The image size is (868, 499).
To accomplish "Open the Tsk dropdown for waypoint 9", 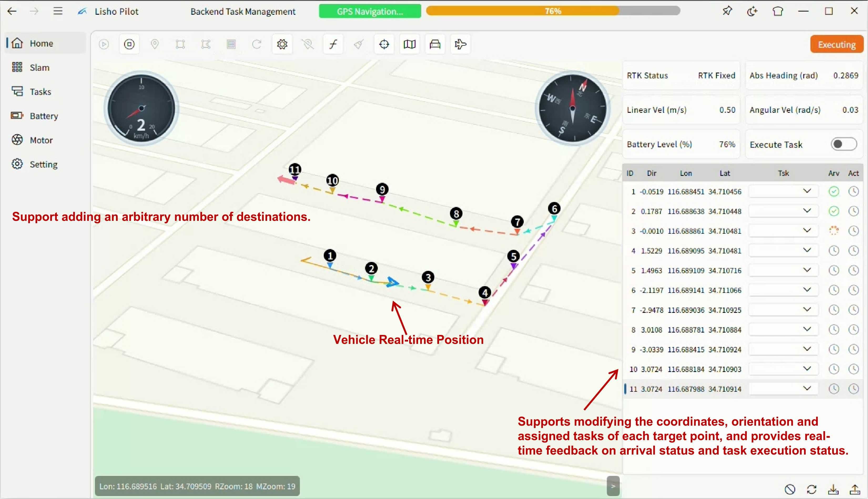I will (783, 349).
